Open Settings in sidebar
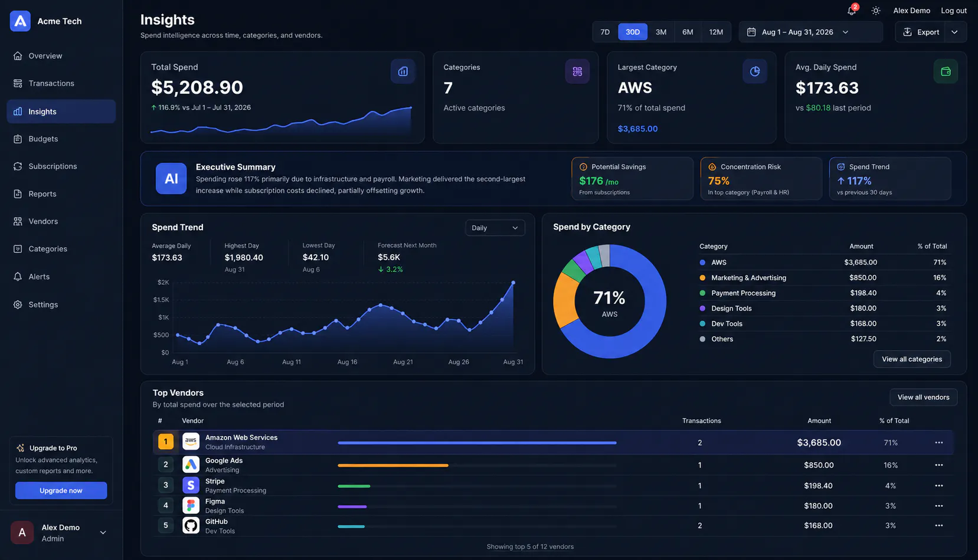The image size is (978, 560). click(61, 304)
